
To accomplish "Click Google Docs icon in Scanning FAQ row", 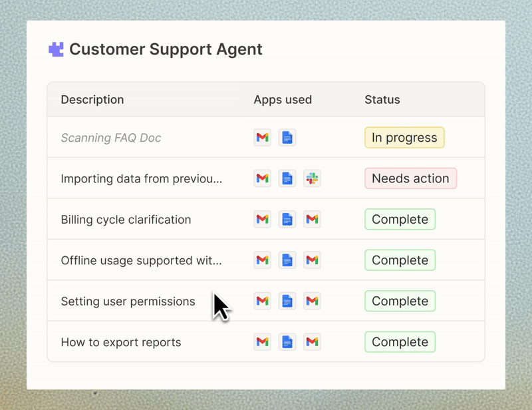I will (x=287, y=137).
